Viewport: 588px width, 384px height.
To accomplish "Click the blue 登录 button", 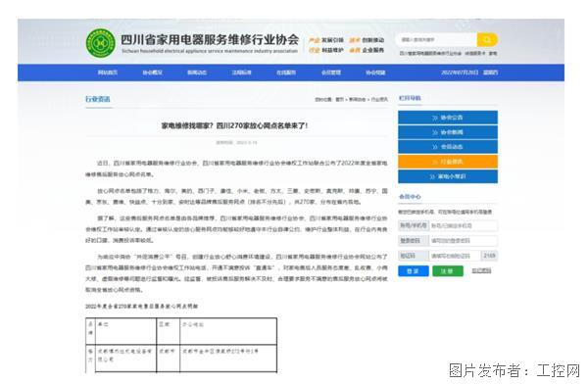I will coord(414,270).
